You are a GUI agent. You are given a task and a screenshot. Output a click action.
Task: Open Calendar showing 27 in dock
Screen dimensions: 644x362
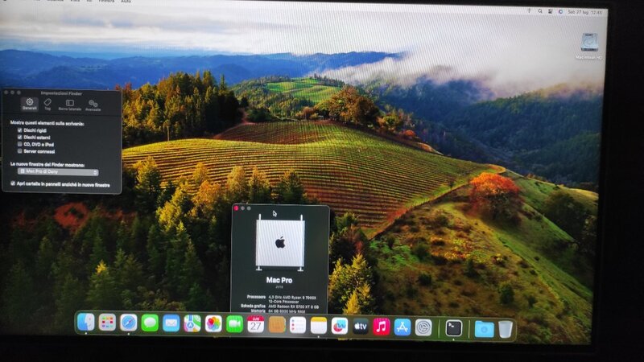pos(255,325)
